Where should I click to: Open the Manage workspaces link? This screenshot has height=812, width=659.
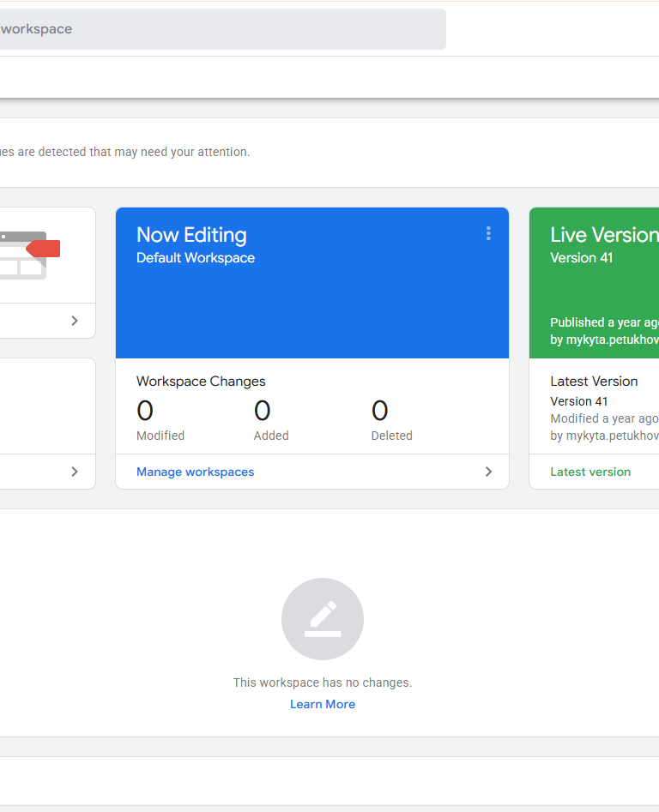coord(196,472)
